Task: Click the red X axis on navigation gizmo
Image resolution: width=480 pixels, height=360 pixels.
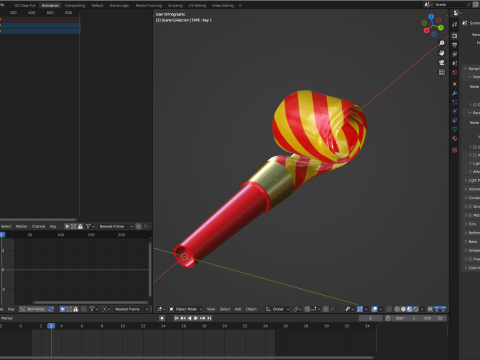Action: (426, 30)
